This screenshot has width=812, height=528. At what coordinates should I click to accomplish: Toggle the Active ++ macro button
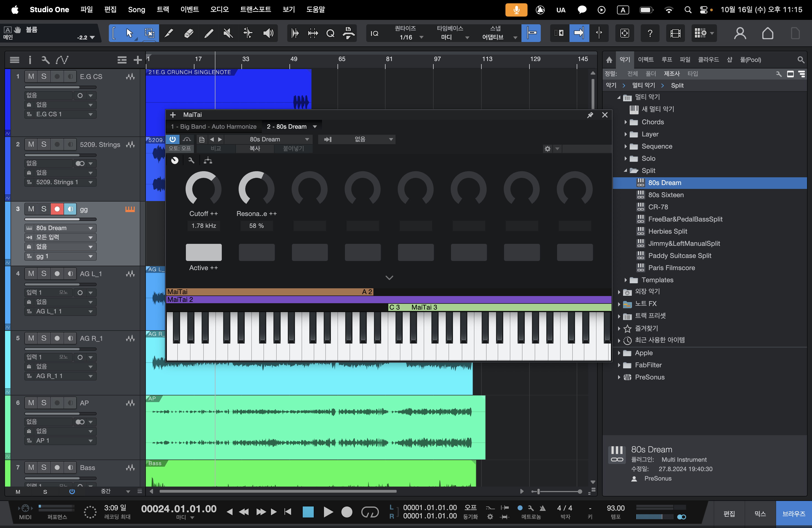click(204, 252)
